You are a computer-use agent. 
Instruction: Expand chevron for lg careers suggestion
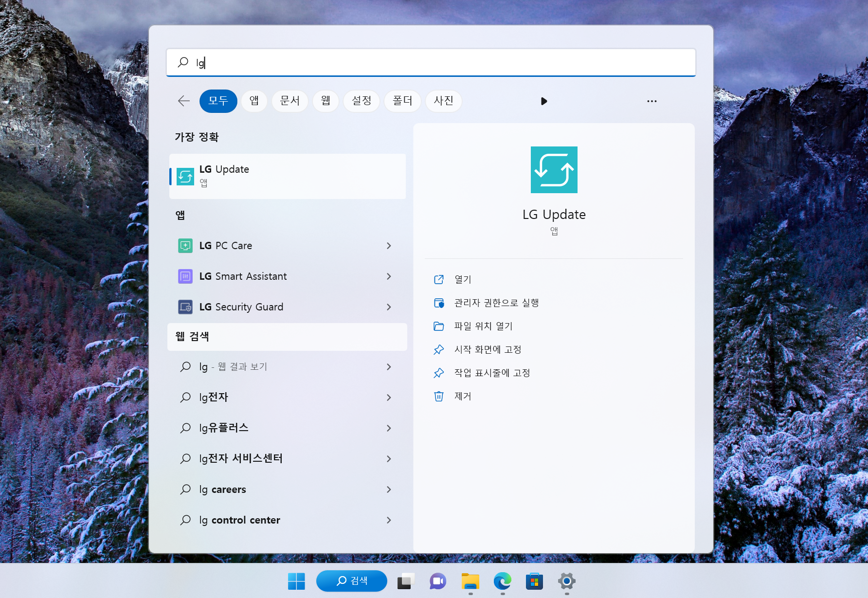(389, 489)
